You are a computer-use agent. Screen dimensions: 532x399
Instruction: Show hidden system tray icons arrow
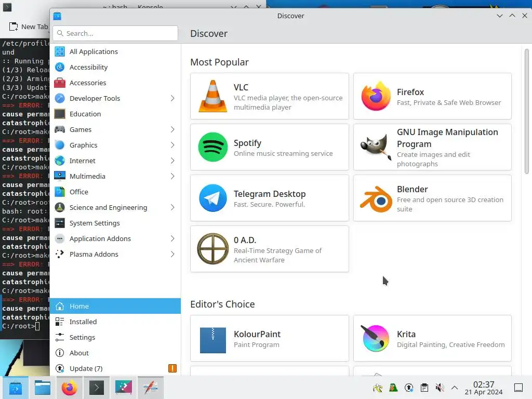(x=455, y=388)
